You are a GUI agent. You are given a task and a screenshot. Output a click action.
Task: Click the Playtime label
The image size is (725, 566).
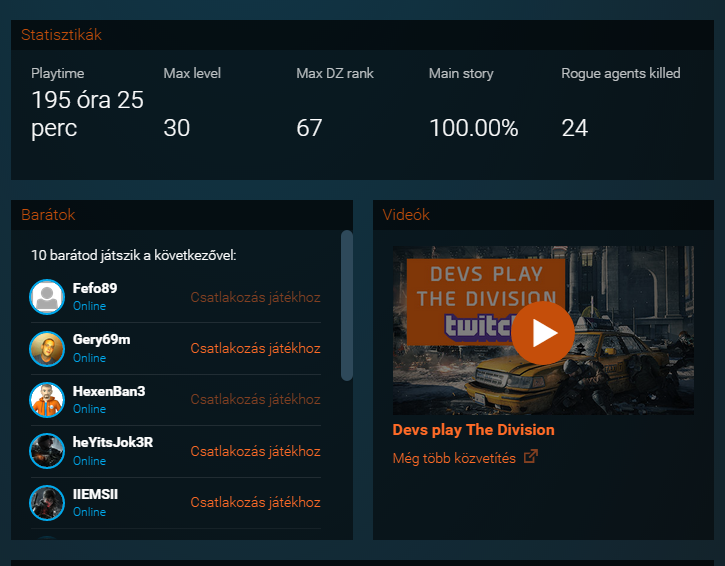pos(57,74)
